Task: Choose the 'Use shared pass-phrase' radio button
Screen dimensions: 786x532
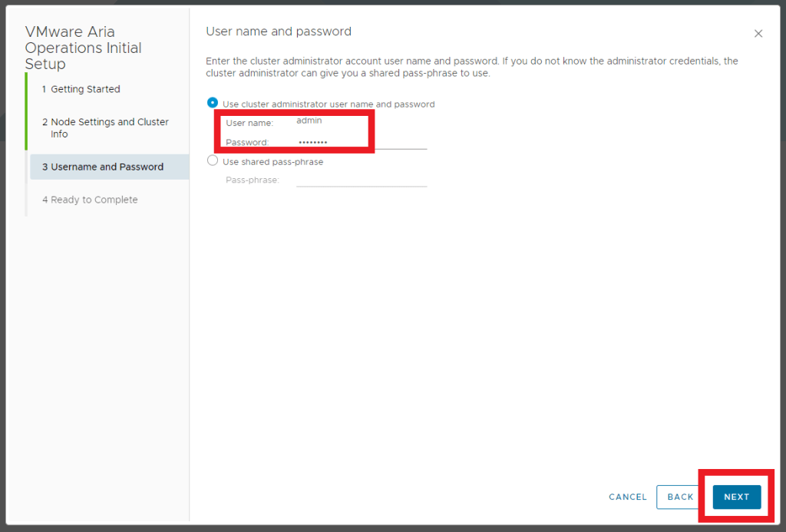Action: coord(213,161)
